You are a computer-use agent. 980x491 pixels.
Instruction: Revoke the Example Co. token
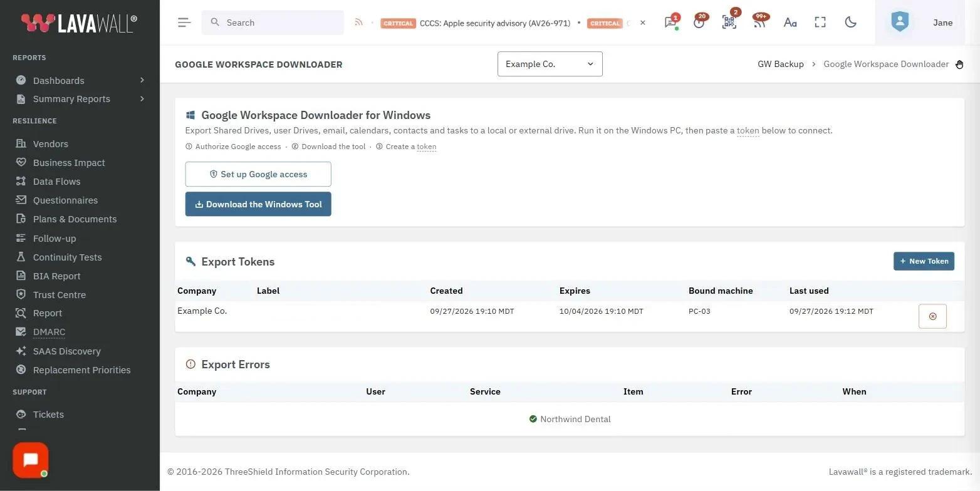tap(932, 316)
